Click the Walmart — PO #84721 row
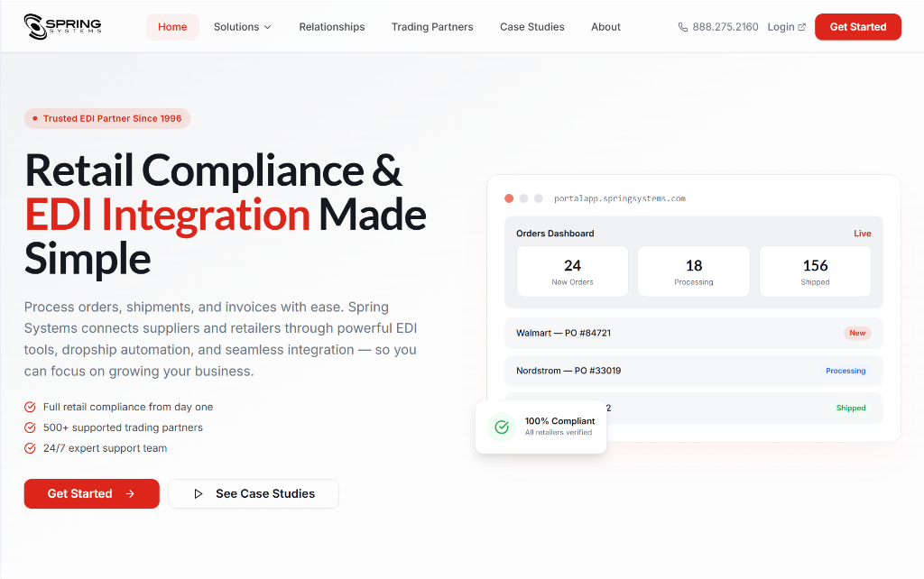 pyautogui.click(x=694, y=333)
